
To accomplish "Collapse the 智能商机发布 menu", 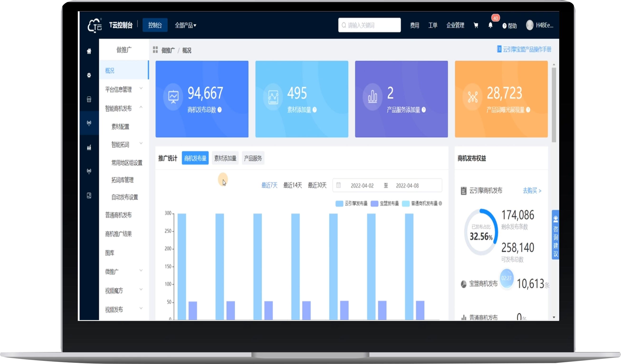I will [124, 108].
